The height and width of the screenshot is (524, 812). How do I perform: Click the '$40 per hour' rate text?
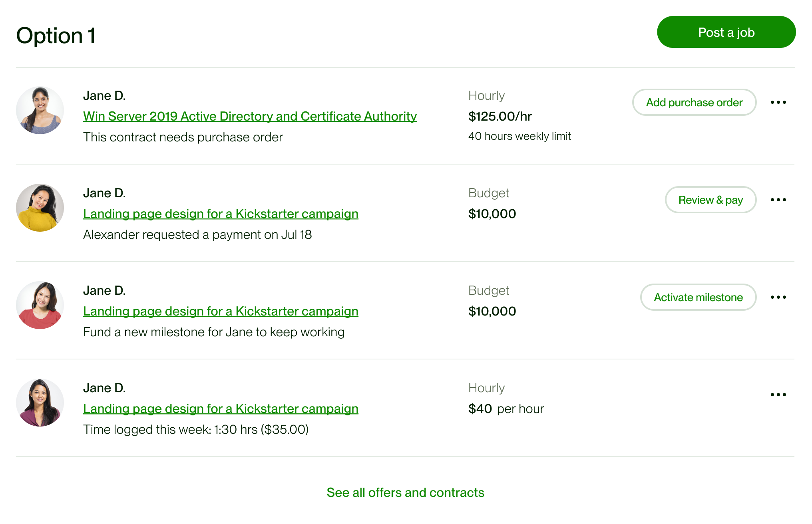point(506,409)
